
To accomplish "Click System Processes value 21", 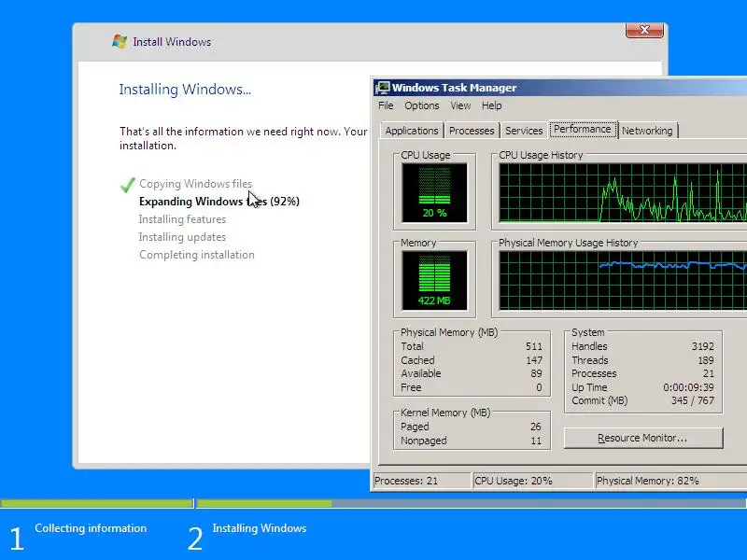I will (709, 373).
